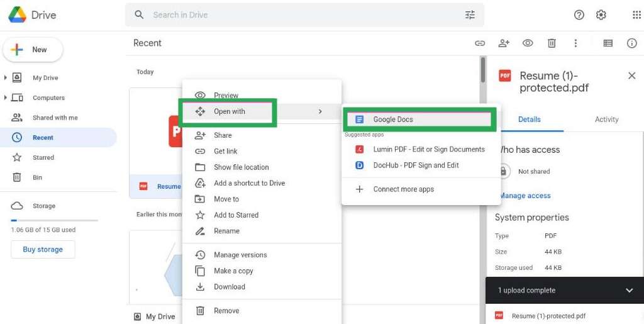This screenshot has width=644, height=324.
Task: Click the Share person-plus toolbar icon
Action: pyautogui.click(x=504, y=43)
